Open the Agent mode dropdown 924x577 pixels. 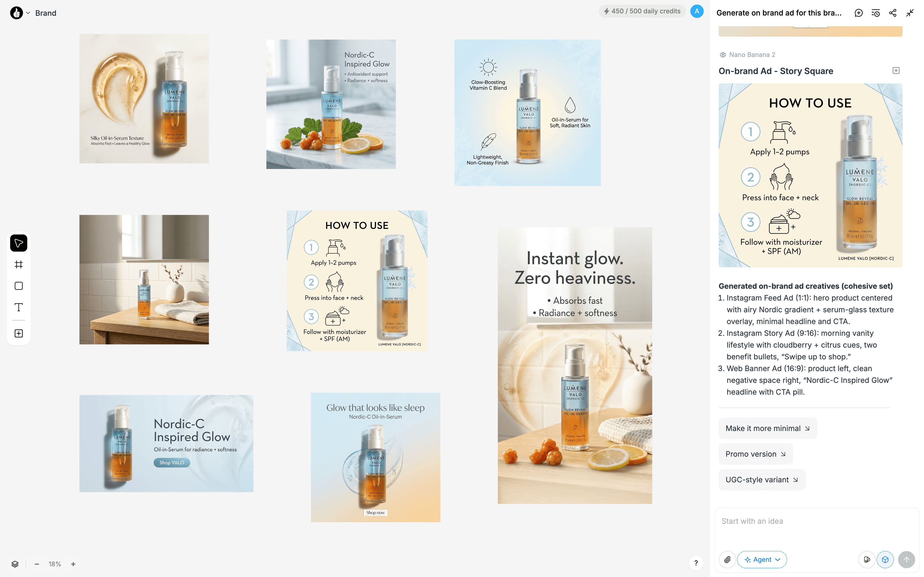(x=762, y=559)
